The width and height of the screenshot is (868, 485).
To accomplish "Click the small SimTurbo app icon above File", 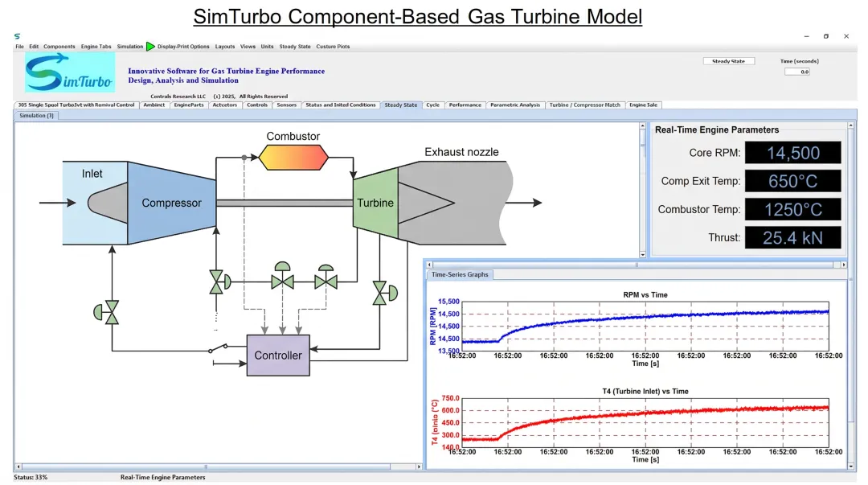I will click(17, 36).
